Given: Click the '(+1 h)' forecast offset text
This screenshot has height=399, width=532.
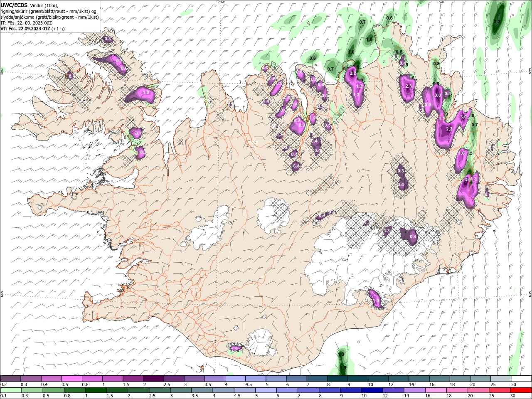Looking at the screenshot, I should [x=58, y=29].
